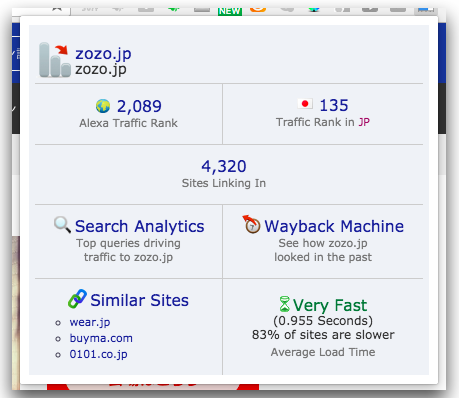Visit the buyma.com similar site
The height and width of the screenshot is (398, 459).
pos(101,338)
